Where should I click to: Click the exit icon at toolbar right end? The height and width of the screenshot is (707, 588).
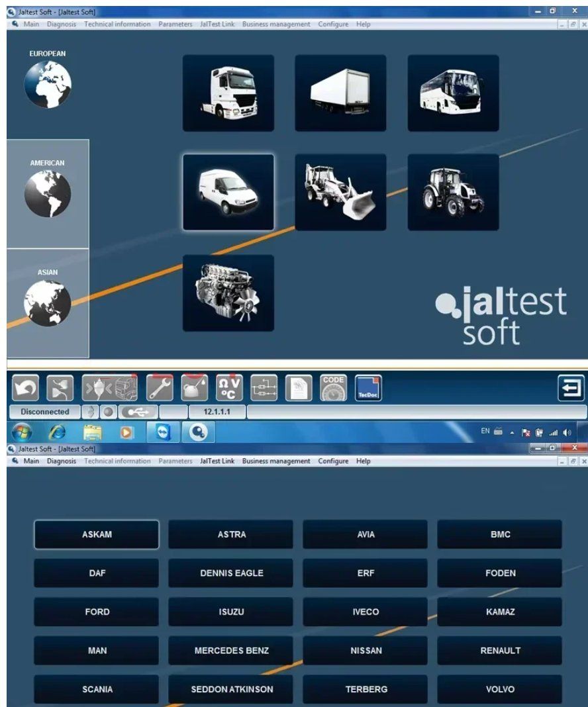[571, 388]
